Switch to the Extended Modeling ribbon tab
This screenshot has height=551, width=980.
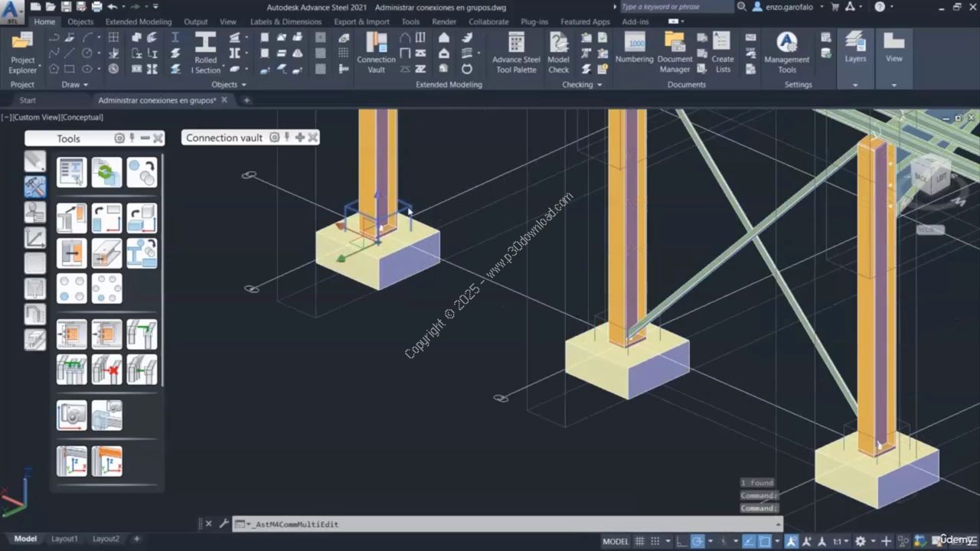138,22
